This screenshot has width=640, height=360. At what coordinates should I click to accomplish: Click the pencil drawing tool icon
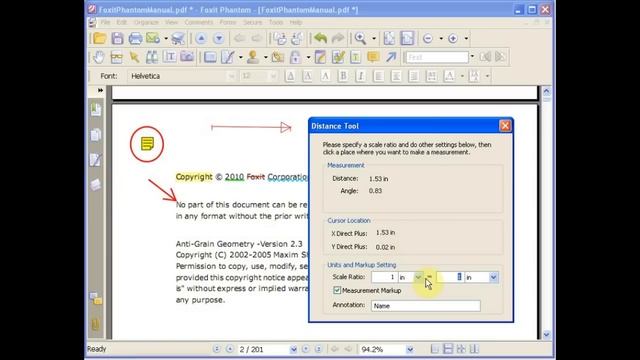[x=228, y=57]
